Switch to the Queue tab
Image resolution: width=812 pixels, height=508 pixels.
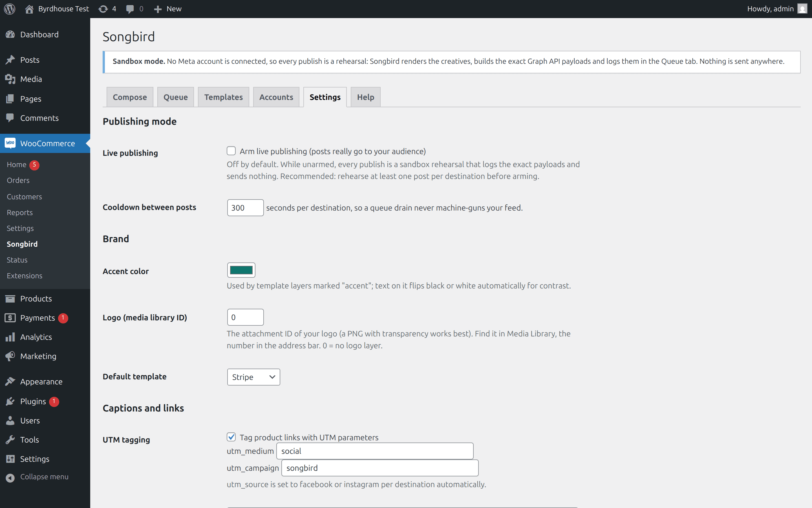(x=175, y=97)
